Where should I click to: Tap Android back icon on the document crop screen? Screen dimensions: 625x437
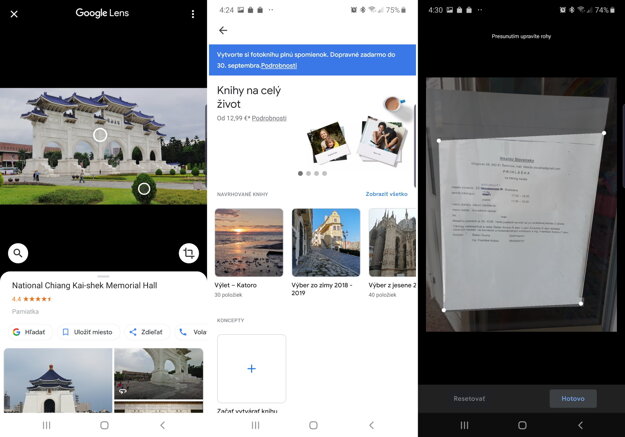click(580, 425)
